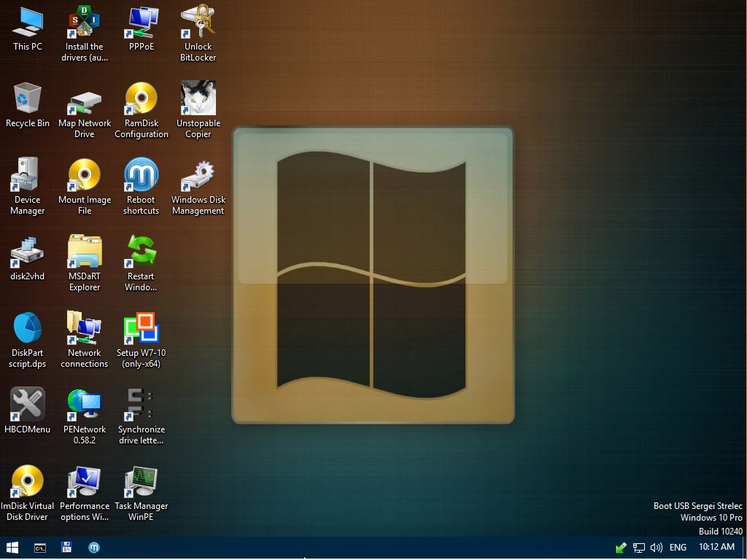
Task: Open the Unstopable Copier utility
Action: point(198,98)
